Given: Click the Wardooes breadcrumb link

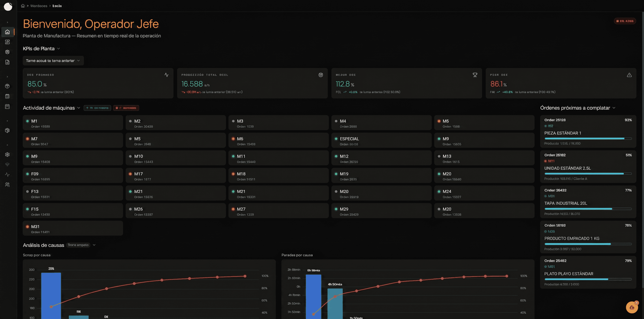Looking at the screenshot, I should (x=39, y=6).
